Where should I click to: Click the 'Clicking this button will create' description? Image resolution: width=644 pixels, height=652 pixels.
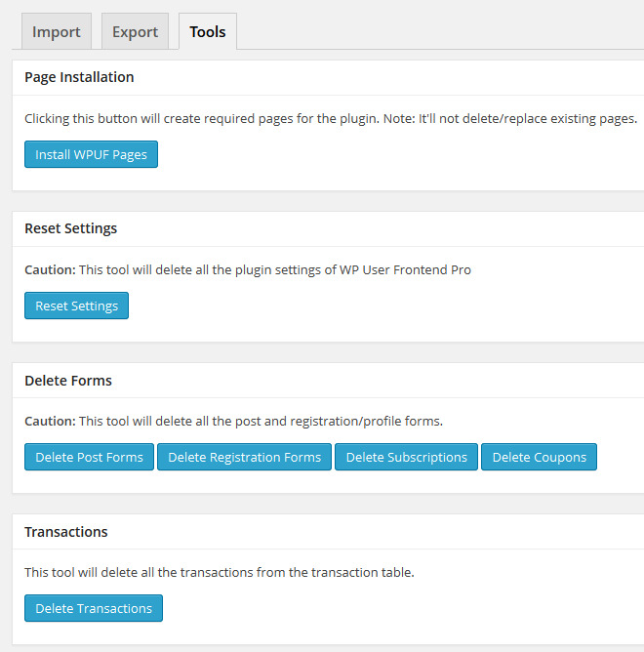pos(331,119)
